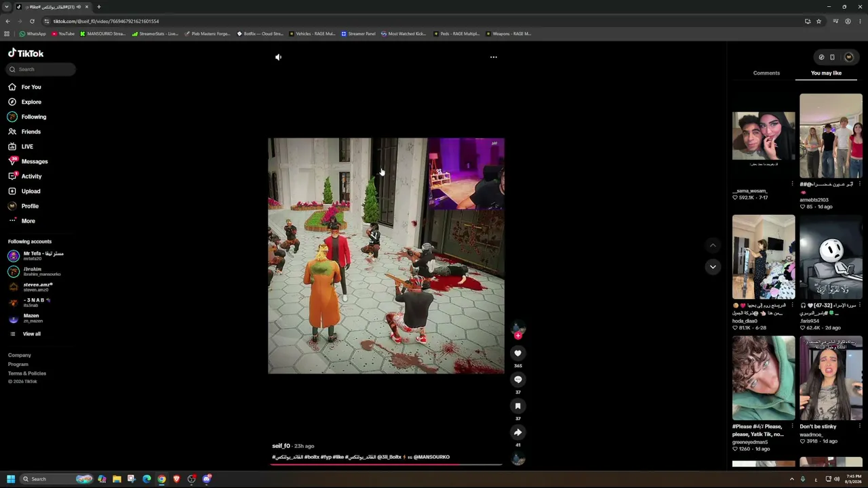Expand the Terms & Policies footer section
Viewport: 868px width, 488px height.
coord(27,373)
